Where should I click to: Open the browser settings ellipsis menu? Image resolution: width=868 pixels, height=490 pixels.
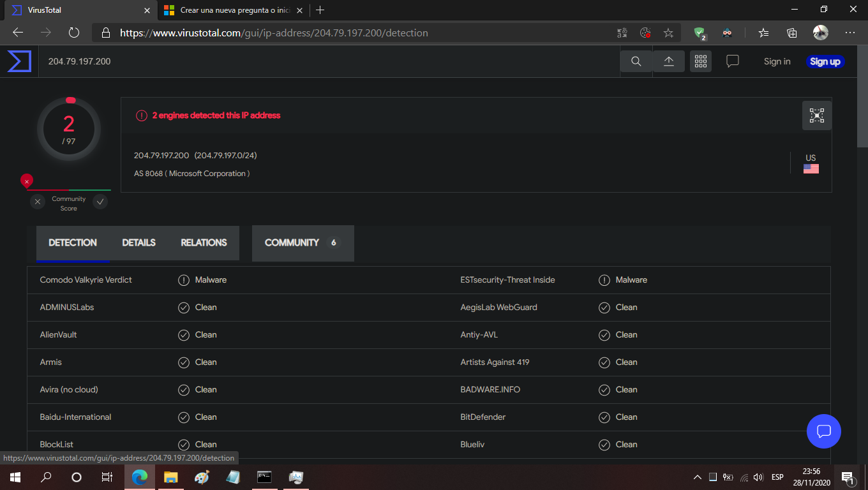850,33
